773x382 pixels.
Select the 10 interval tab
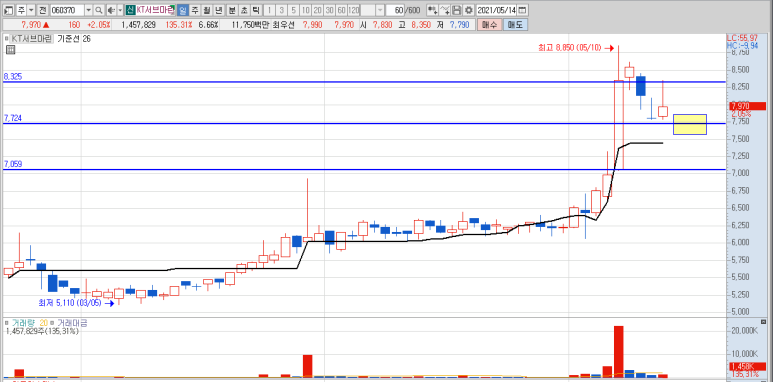[x=305, y=10]
